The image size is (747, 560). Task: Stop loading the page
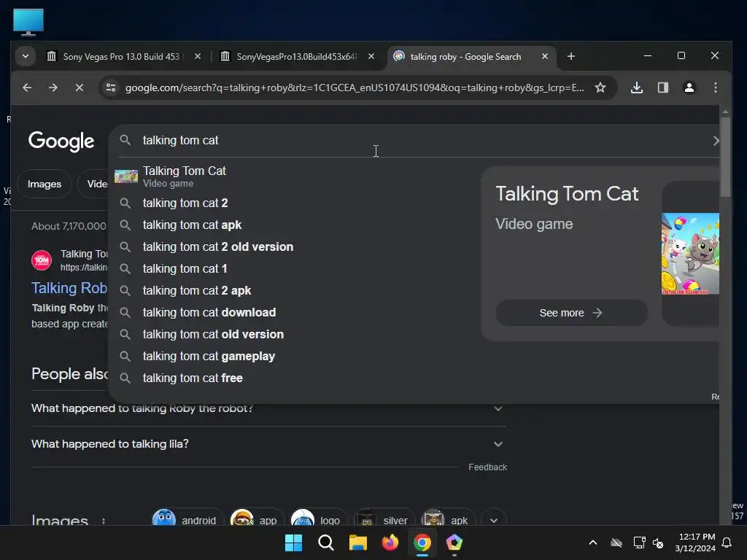[79, 87]
